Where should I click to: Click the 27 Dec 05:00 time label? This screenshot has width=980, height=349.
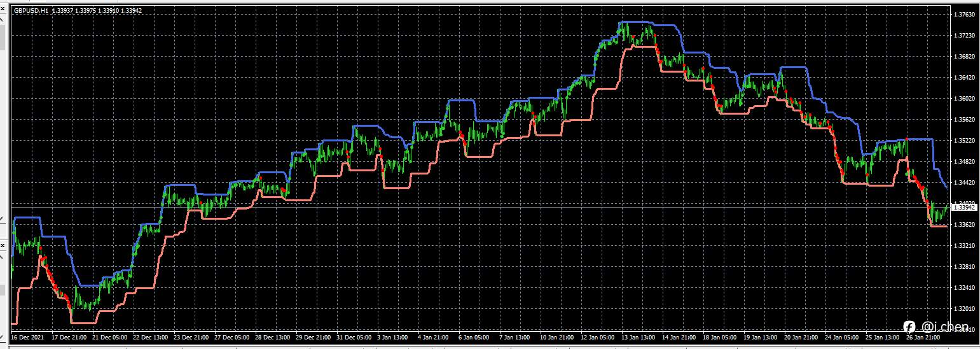point(231,337)
